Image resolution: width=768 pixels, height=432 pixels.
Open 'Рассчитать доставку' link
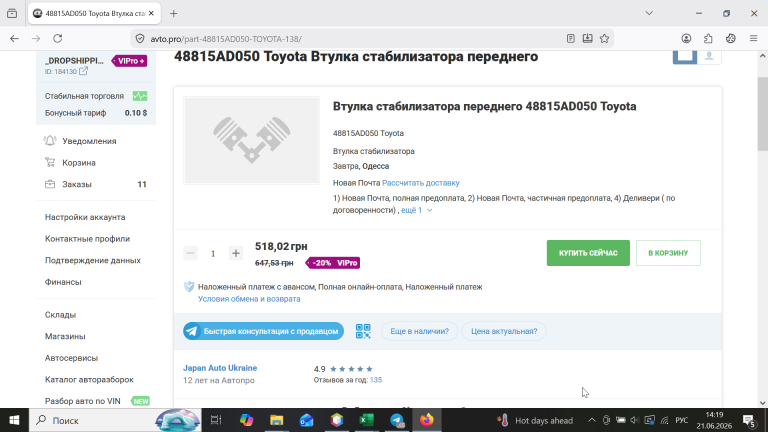click(x=421, y=183)
